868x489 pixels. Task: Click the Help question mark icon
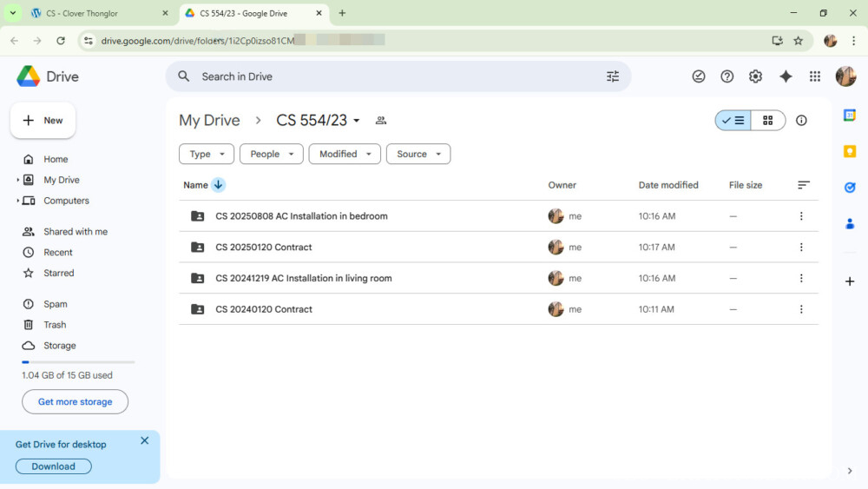(x=727, y=76)
